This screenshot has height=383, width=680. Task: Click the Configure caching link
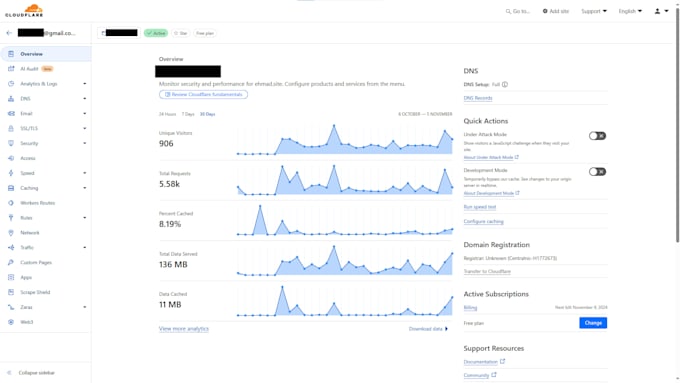(x=484, y=222)
